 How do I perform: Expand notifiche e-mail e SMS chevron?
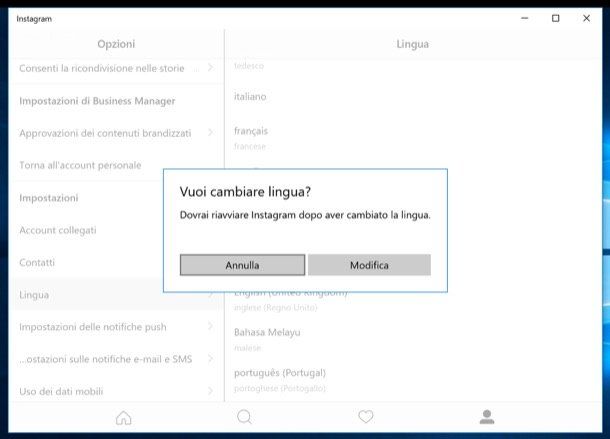coord(210,358)
